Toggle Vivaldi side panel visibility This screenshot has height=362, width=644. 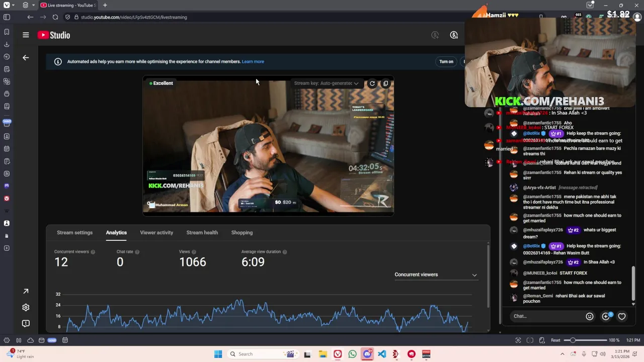7,17
